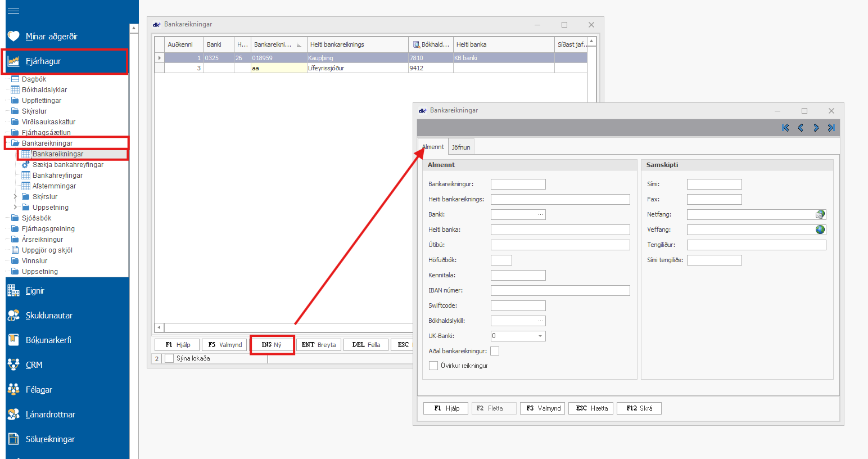This screenshot has height=459, width=868.
Task: Click the hamburger menu icon
Action: pyautogui.click(x=13, y=11)
